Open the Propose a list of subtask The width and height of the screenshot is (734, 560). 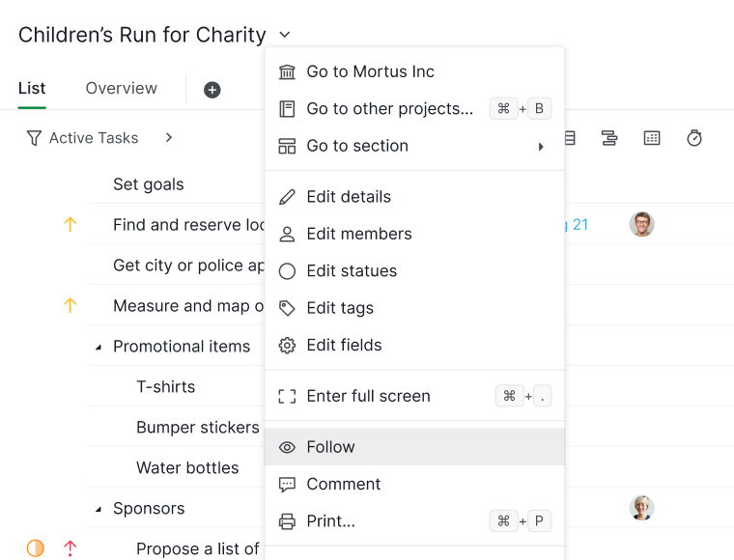coord(198,548)
